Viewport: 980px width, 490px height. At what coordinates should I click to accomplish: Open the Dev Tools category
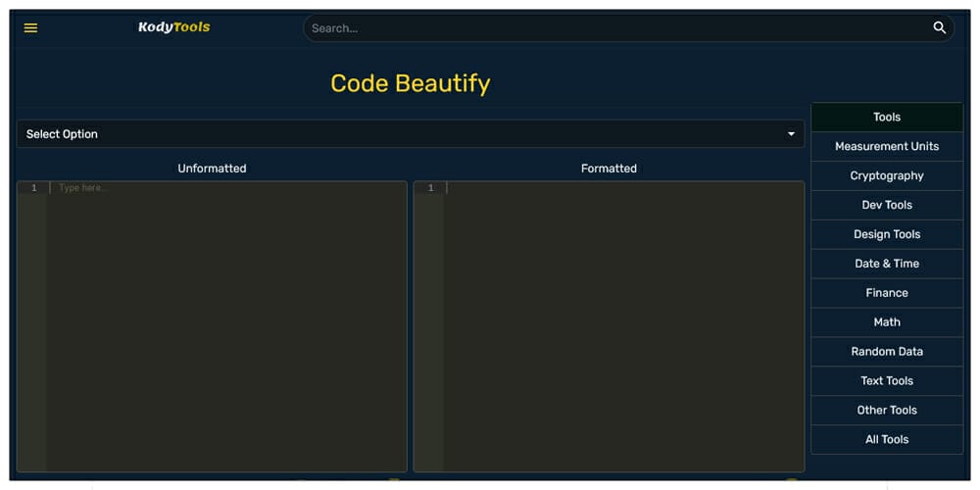click(x=887, y=205)
